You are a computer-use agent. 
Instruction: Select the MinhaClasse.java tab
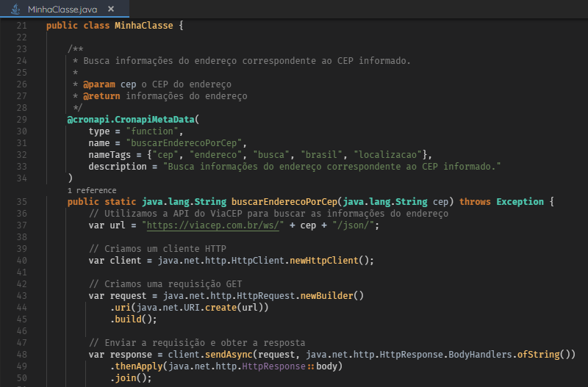65,9
